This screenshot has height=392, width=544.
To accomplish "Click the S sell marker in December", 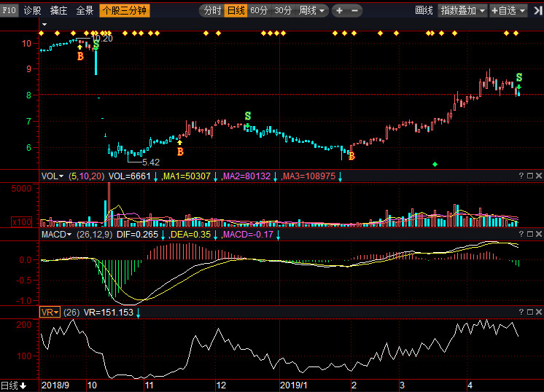I will coord(248,116).
